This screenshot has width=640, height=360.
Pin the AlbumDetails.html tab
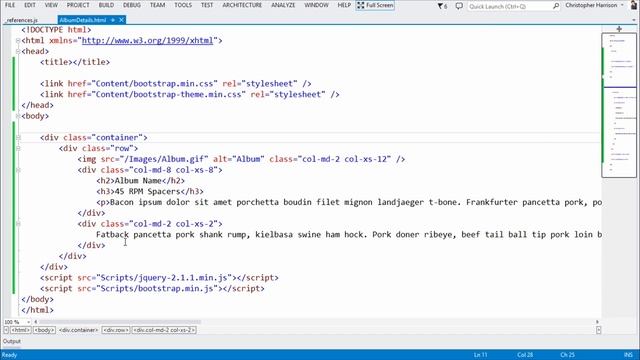pyautogui.click(x=113, y=20)
